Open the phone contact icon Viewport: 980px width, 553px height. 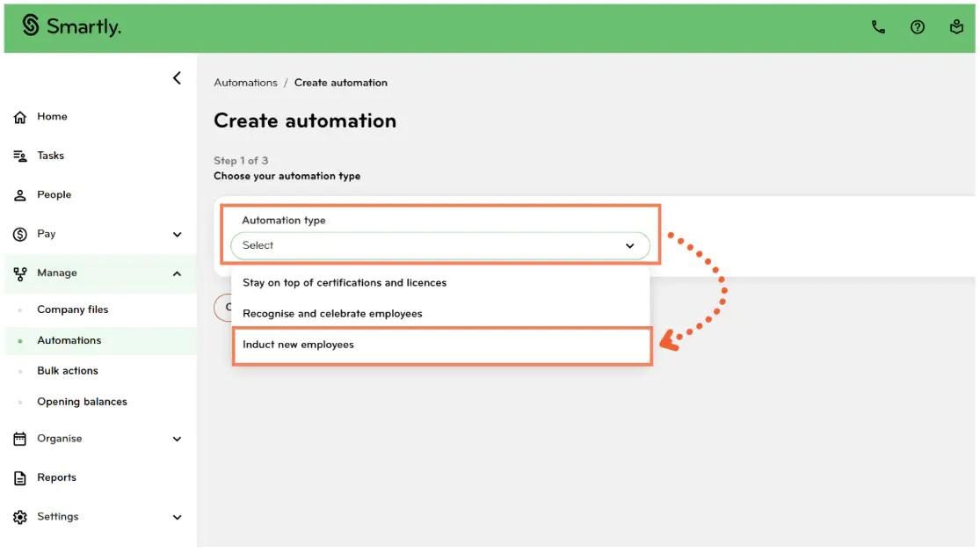[x=878, y=27]
